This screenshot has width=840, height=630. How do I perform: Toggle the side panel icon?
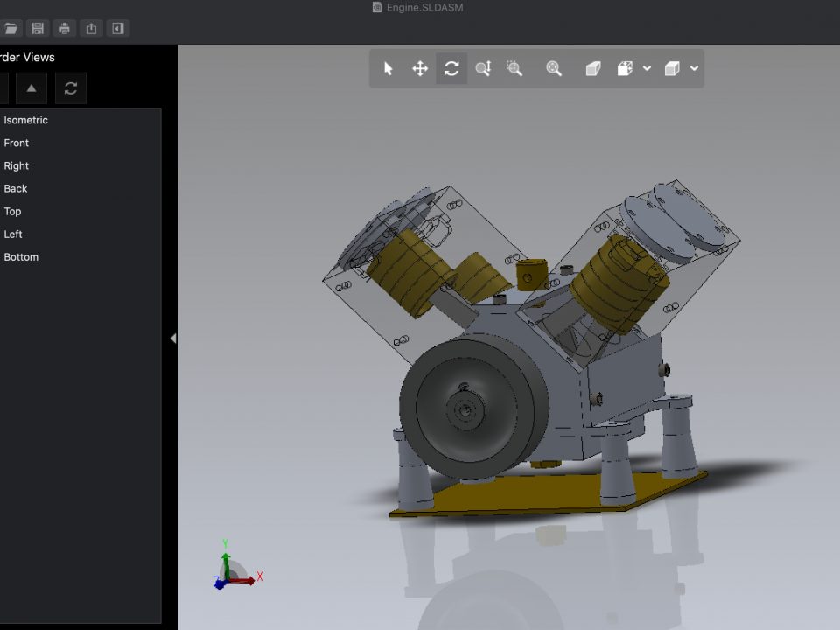(x=118, y=28)
